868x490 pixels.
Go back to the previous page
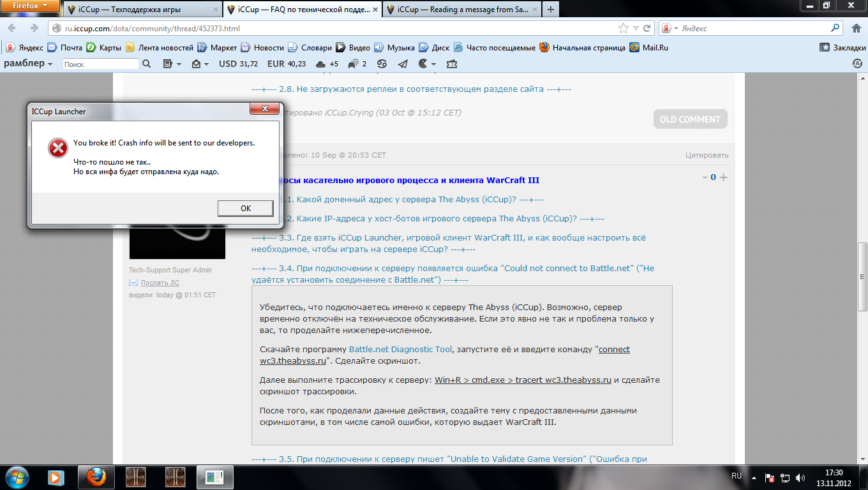(12, 28)
